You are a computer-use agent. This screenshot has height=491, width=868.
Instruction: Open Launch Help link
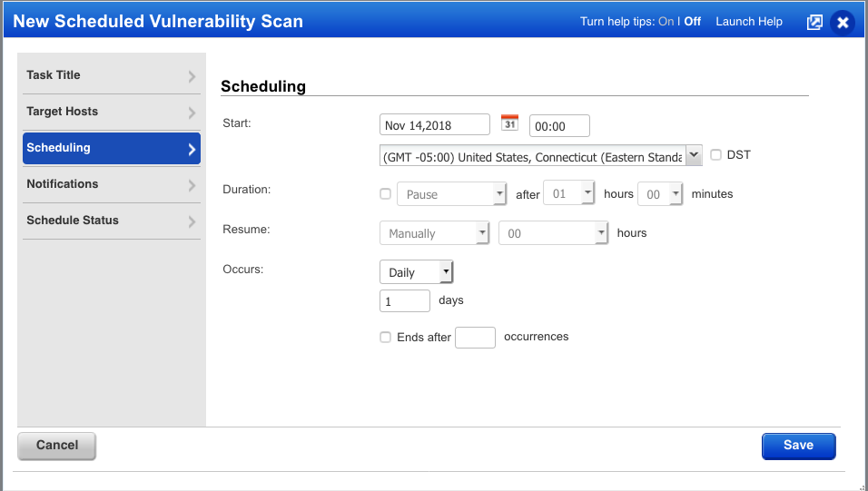(x=749, y=22)
